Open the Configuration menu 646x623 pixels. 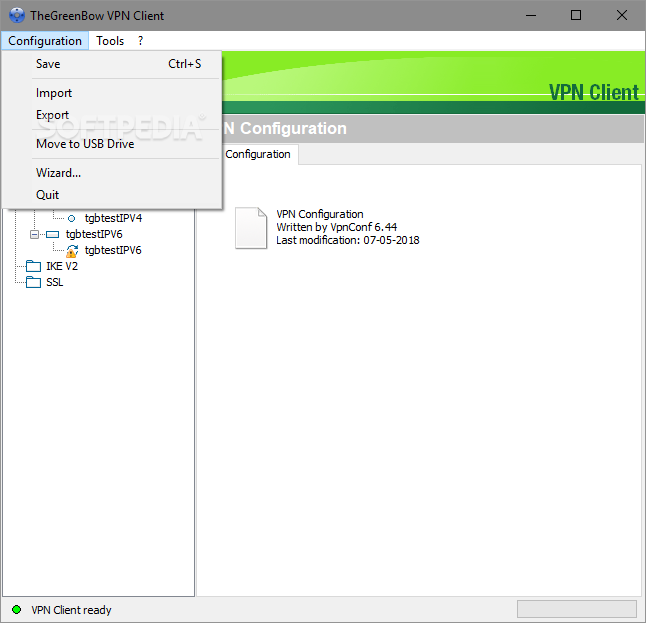tap(45, 41)
